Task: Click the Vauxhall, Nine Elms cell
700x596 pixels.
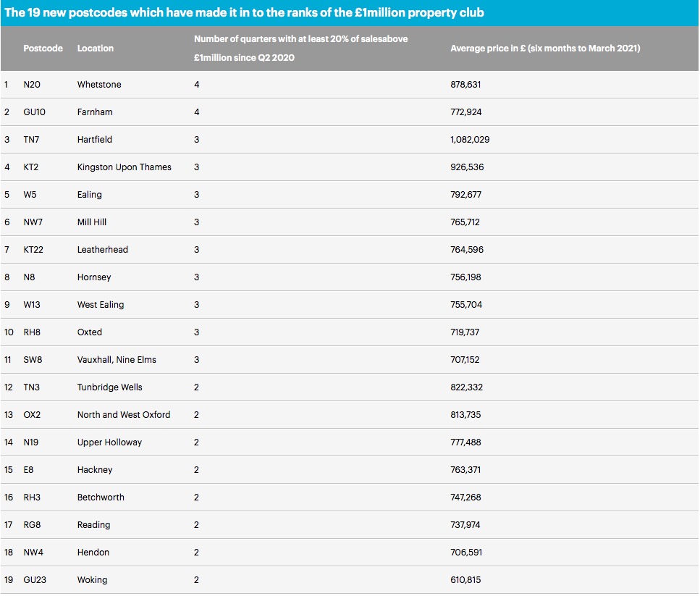Action: [x=117, y=360]
